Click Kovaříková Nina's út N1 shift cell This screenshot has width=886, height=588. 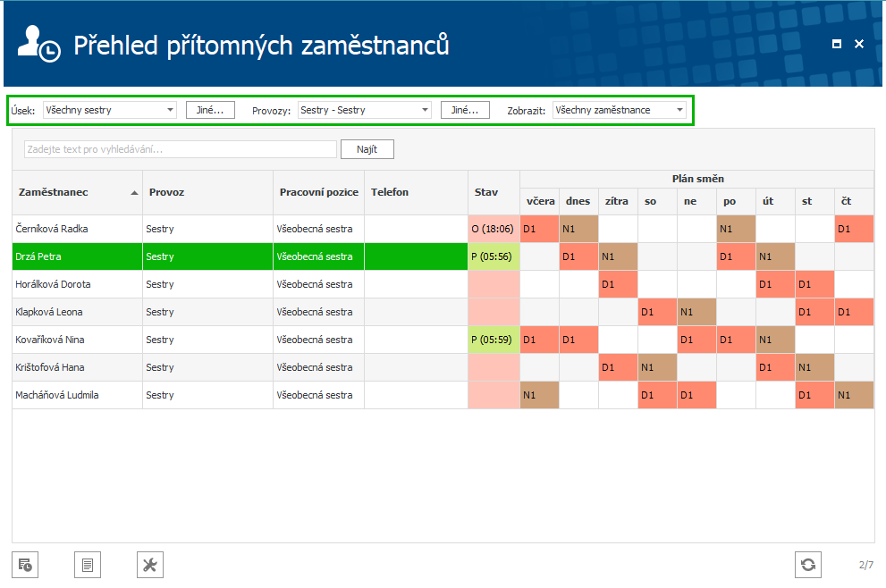tap(776, 340)
